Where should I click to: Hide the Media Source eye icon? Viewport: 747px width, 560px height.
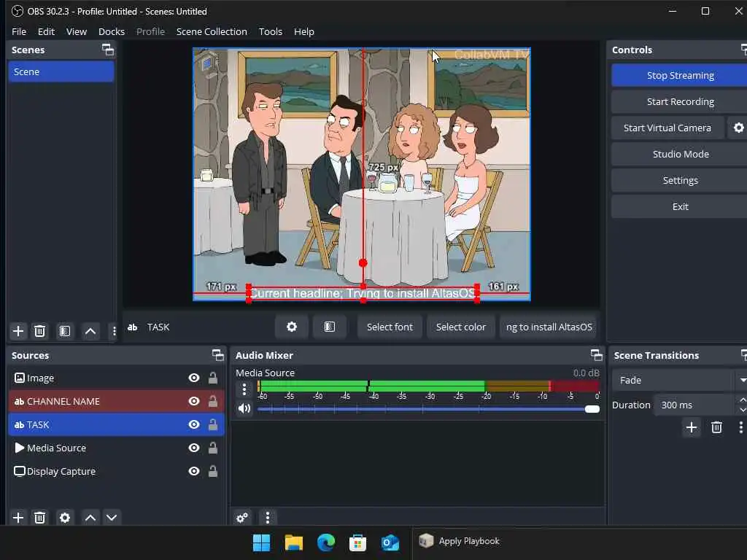(x=194, y=448)
